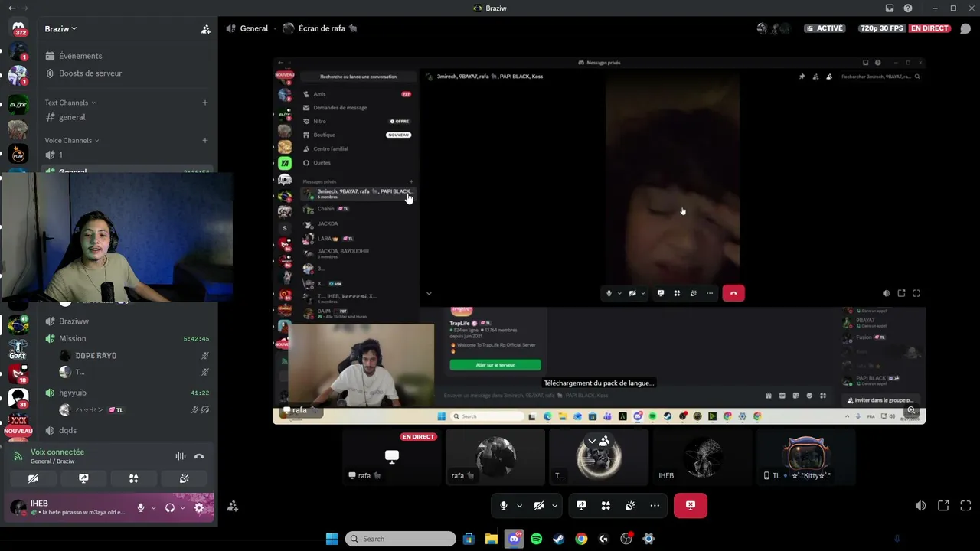
Task: Open Discord help in title bar
Action: 908,8
